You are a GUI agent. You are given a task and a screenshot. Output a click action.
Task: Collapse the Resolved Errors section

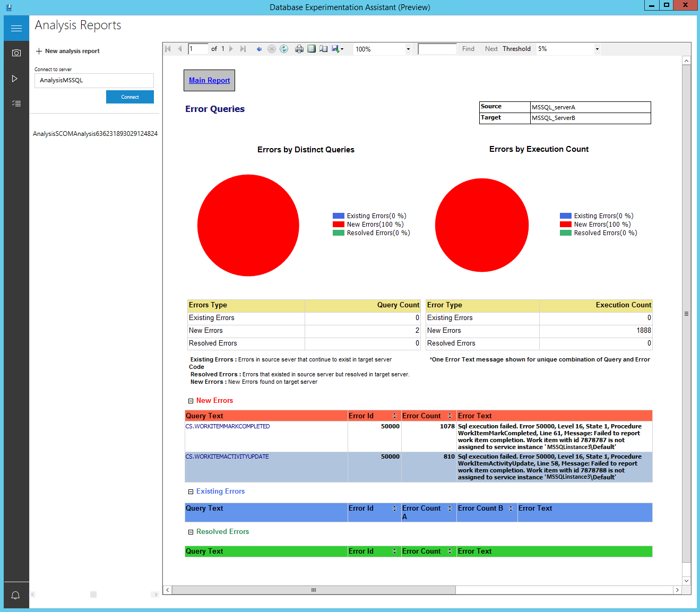tap(191, 532)
